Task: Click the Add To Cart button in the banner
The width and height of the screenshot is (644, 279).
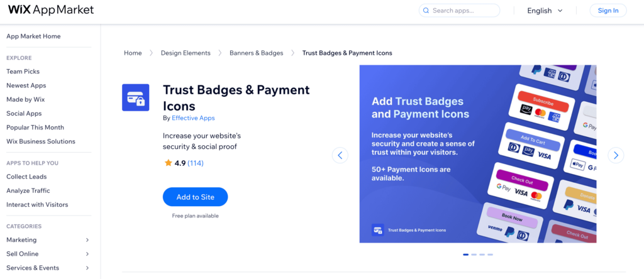Action: point(533,140)
